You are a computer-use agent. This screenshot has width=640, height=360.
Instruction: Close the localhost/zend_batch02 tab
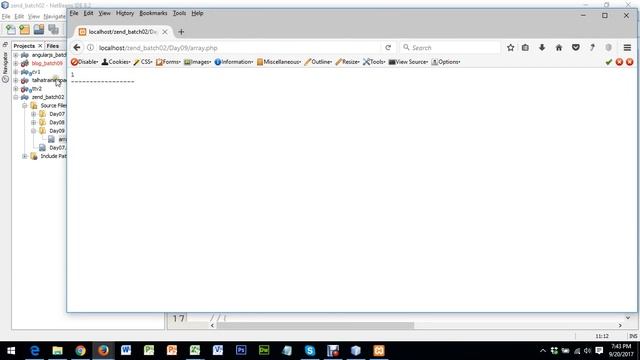[165, 32]
